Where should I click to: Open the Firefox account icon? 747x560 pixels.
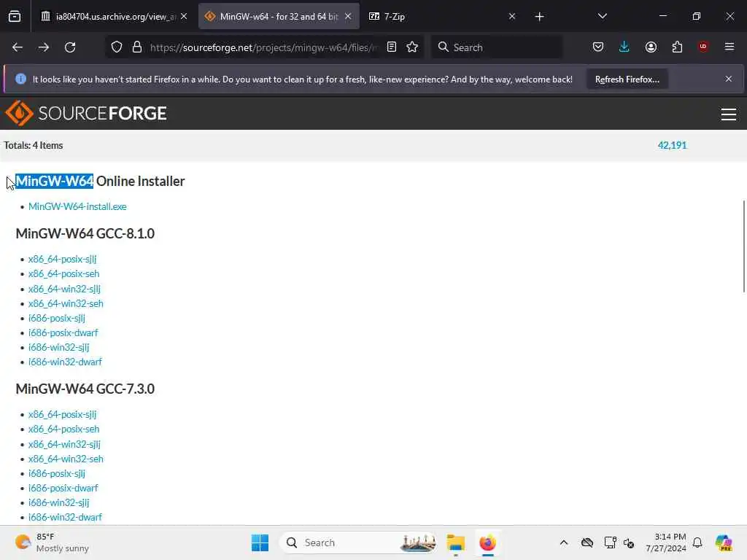(x=651, y=47)
